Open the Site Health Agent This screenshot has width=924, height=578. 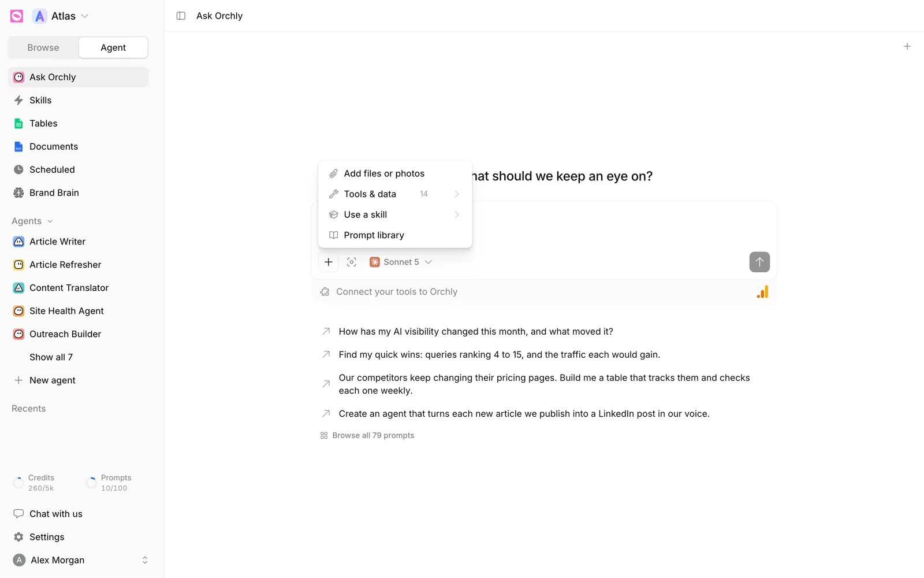(x=79, y=311)
